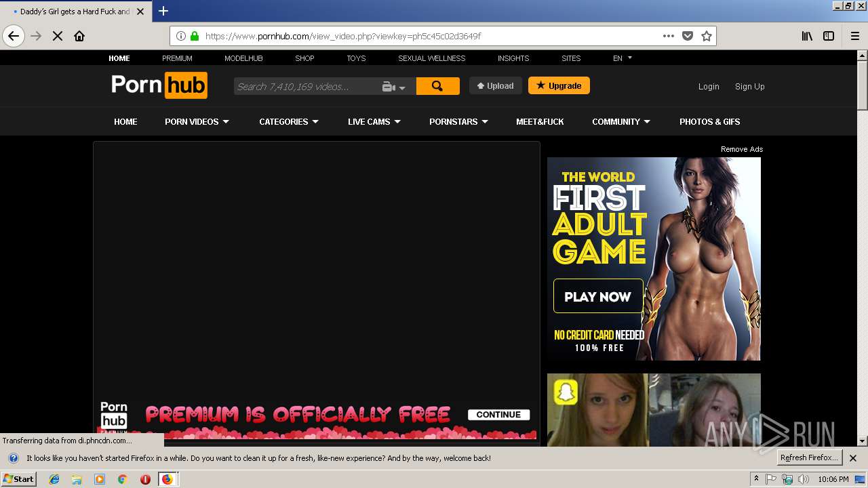868x488 pixels.
Task: Click the Windows Start button
Action: tap(18, 479)
